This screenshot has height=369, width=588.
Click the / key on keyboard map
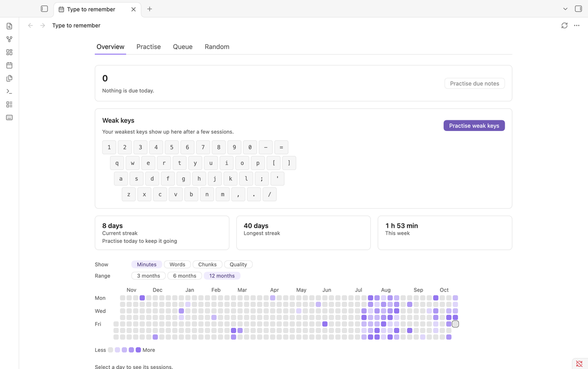(269, 194)
